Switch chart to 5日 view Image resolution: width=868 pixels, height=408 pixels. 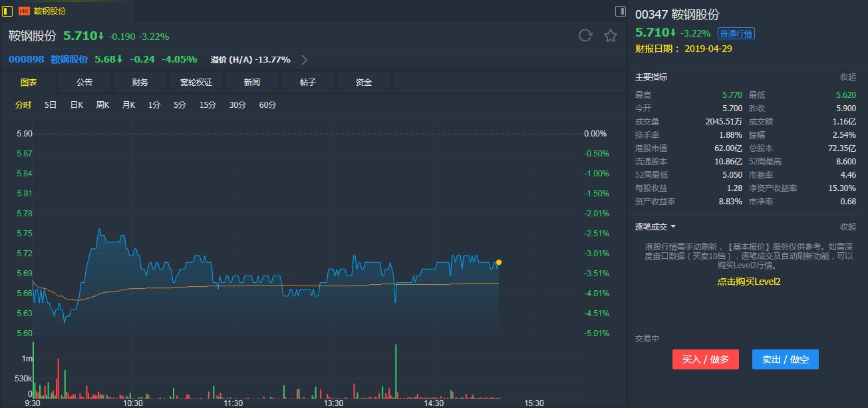pos(51,105)
